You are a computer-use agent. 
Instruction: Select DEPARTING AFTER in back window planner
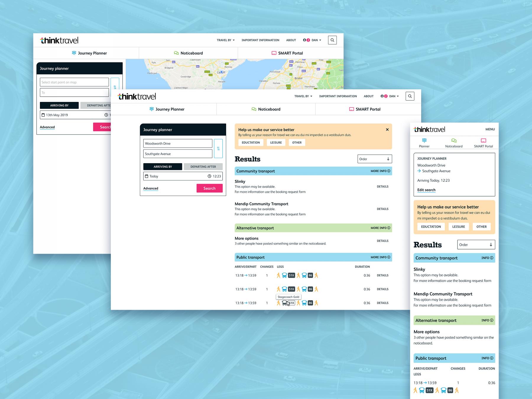tap(95, 105)
